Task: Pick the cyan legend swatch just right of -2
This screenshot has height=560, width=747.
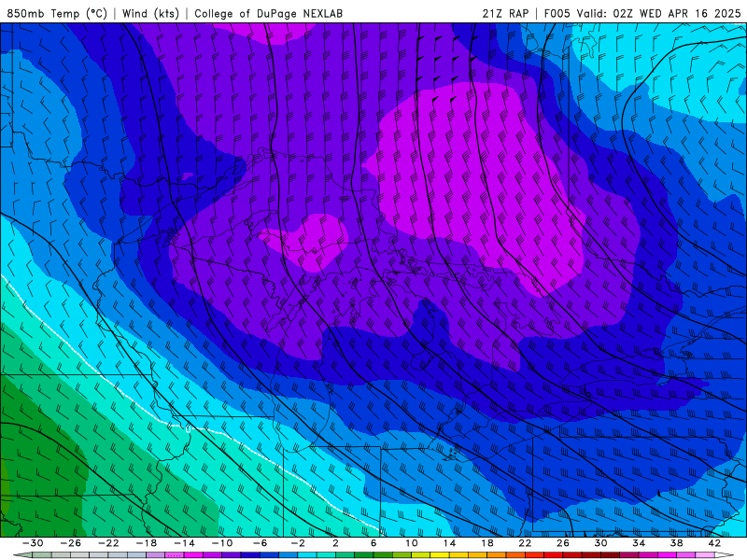Action: (307, 555)
